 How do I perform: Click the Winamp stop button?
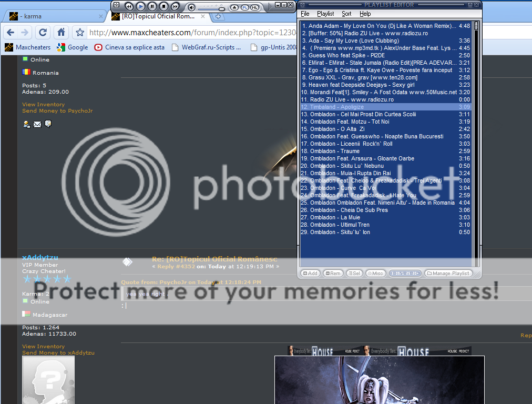click(163, 6)
